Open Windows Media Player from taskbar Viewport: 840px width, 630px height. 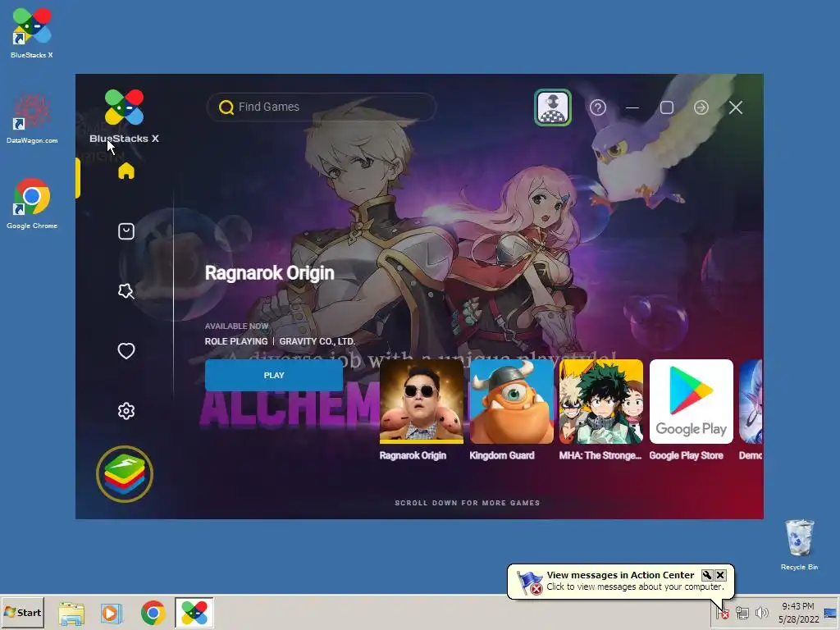tap(112, 613)
